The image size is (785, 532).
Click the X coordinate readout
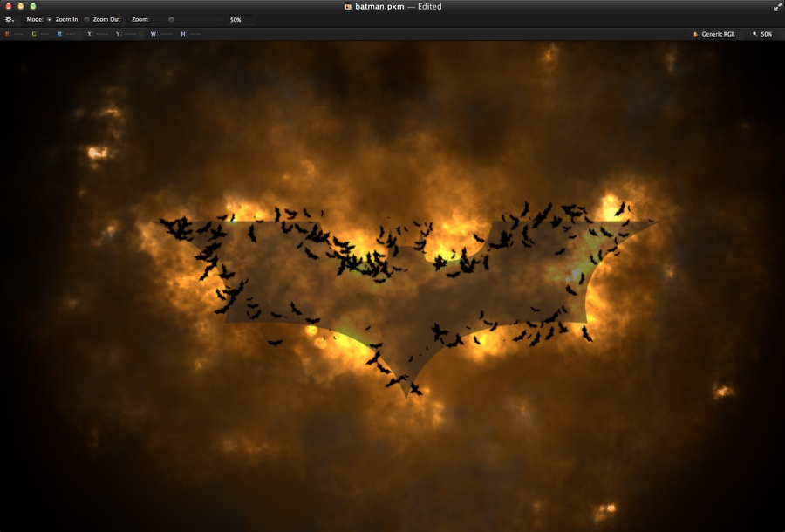(x=98, y=34)
